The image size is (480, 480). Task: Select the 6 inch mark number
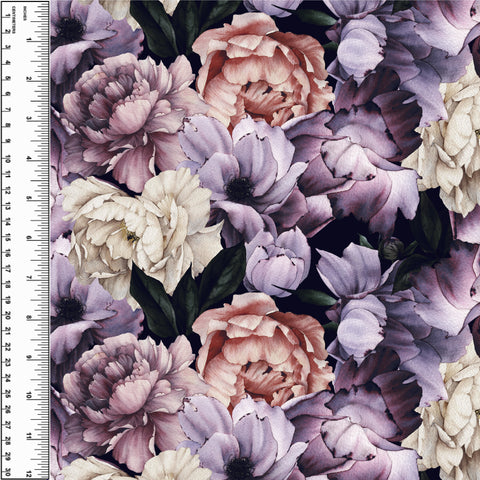(x=29, y=238)
